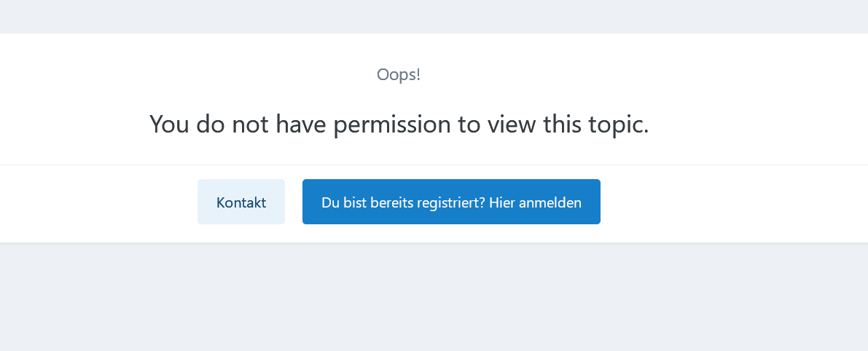The height and width of the screenshot is (351, 868).
Task: Click the Kontakt button
Action: pos(241,202)
